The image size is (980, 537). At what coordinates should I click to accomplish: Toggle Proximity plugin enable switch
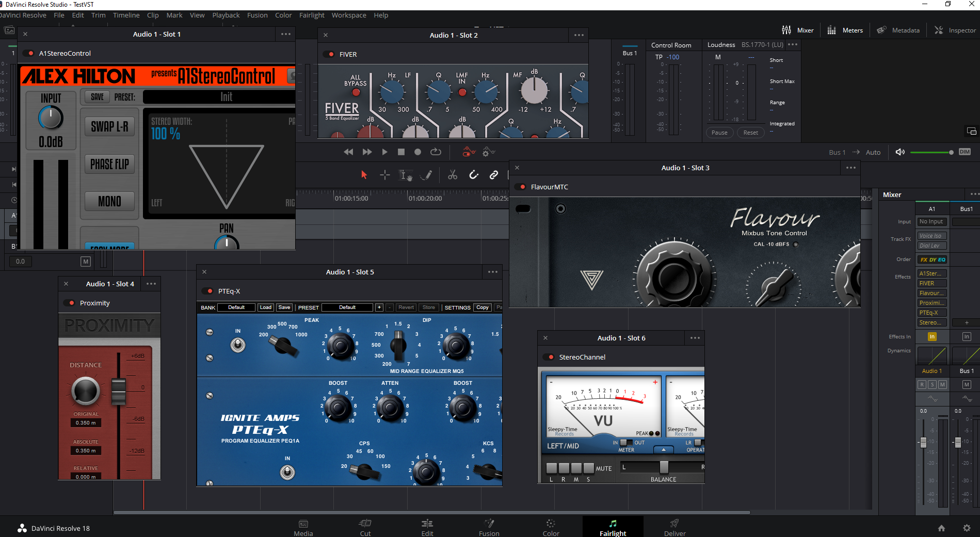(x=70, y=303)
